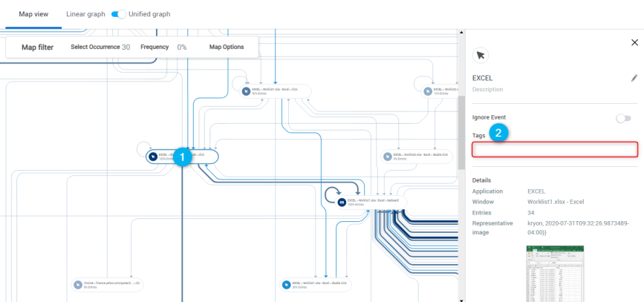Open the Map view tab
The image size is (644, 302).
[x=33, y=14]
